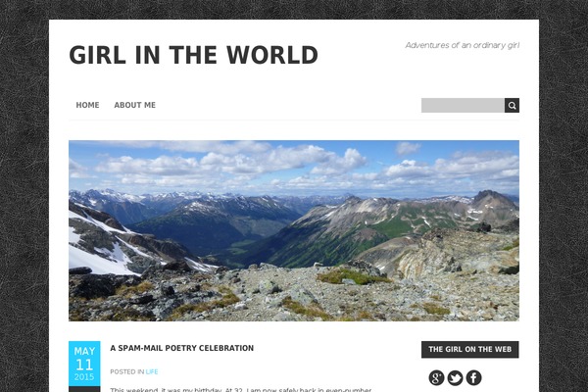This screenshot has height=392, width=588.
Task: Click the MAY month text in date badge
Action: pos(84,351)
